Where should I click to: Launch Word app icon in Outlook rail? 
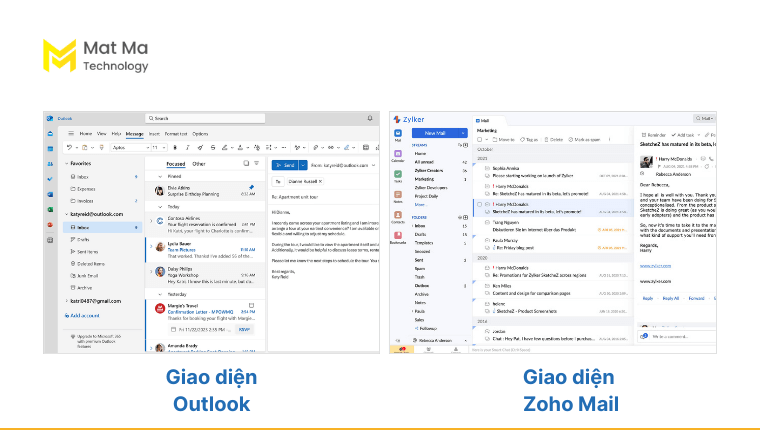pyautogui.click(x=50, y=194)
